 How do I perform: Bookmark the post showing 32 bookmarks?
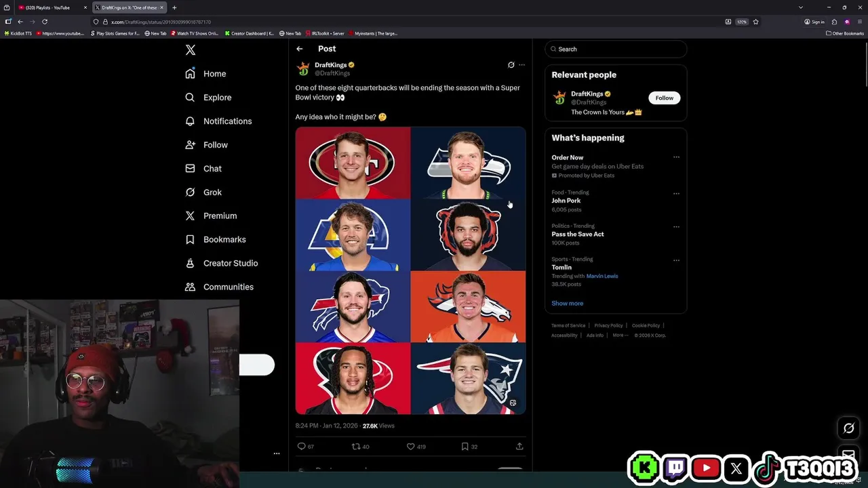pyautogui.click(x=465, y=447)
